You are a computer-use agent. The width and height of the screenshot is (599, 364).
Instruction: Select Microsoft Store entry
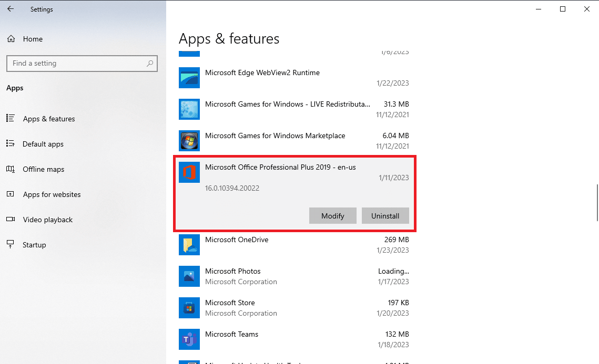(x=294, y=308)
